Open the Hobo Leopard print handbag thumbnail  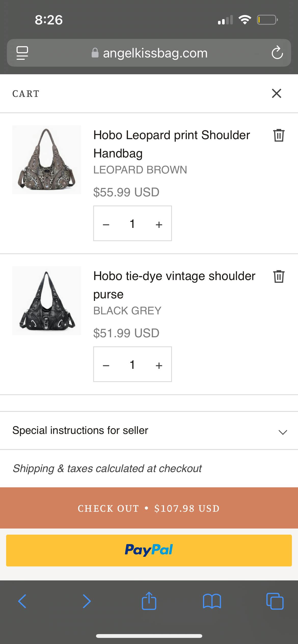tap(47, 160)
